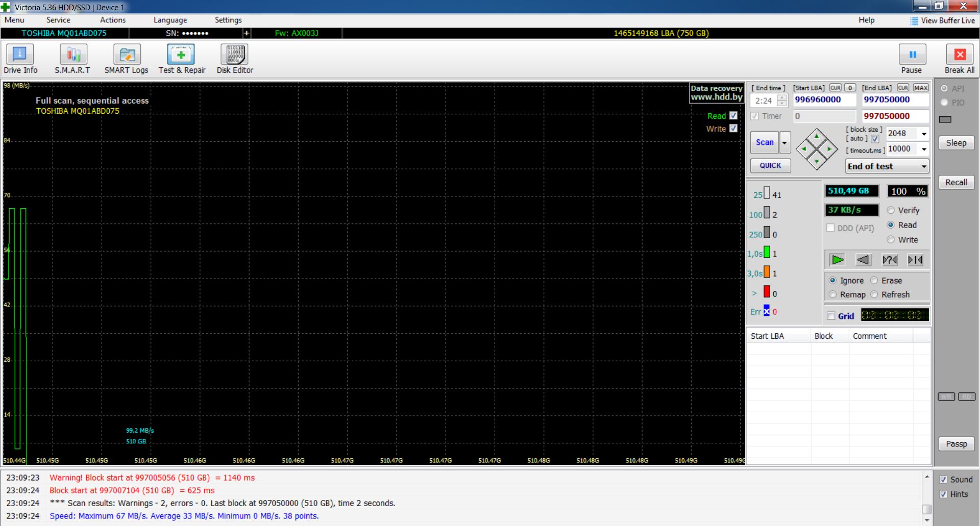Click the blue Err marker icon
Screen dimensions: 980x526
(767, 311)
